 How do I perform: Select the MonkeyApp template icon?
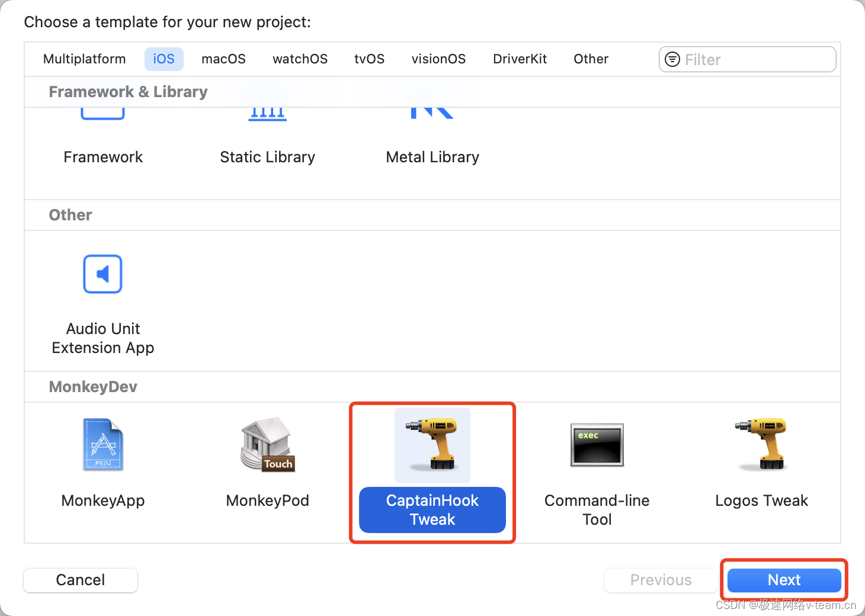point(103,444)
